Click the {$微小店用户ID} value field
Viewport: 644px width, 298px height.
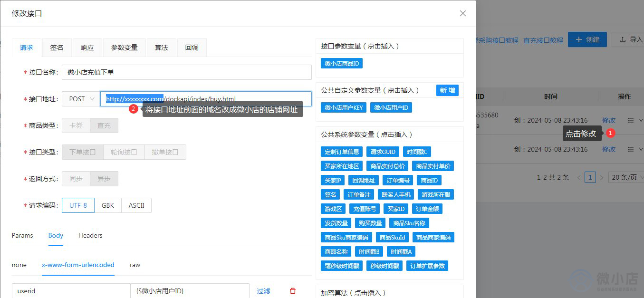coord(190,291)
